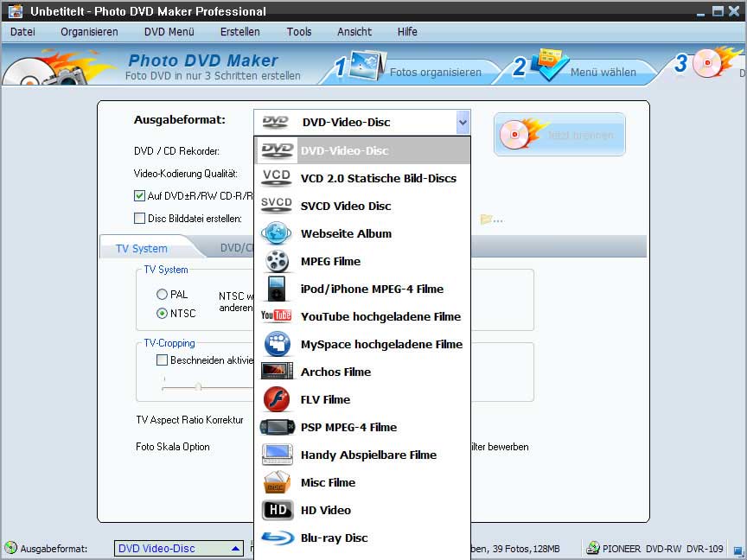The image size is (747, 560).
Task: Click the step 3 burning disc icon
Action: [715, 62]
